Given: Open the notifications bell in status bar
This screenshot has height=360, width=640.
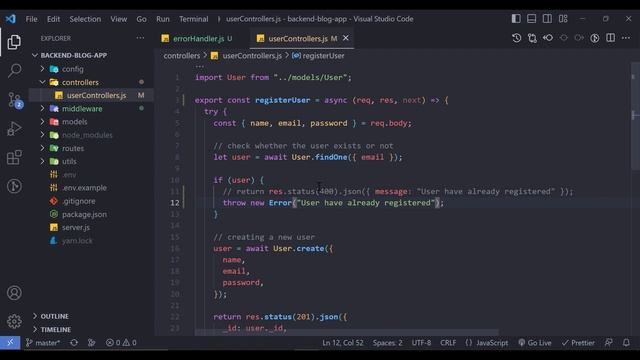Looking at the screenshot, I should (x=626, y=343).
